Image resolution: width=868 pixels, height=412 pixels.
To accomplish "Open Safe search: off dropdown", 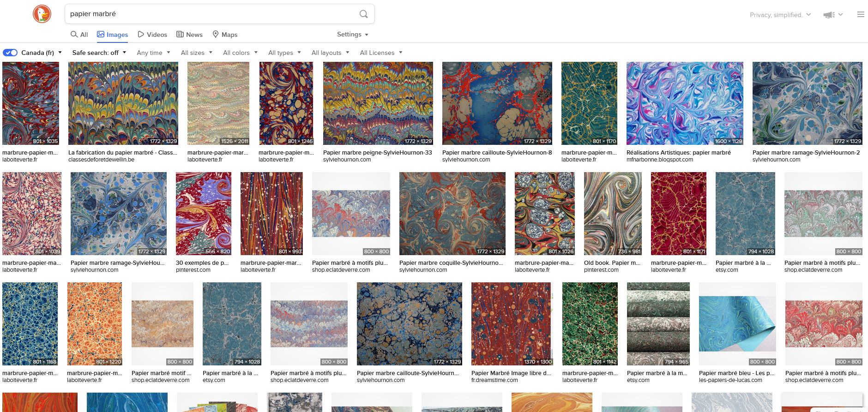I will click(99, 53).
